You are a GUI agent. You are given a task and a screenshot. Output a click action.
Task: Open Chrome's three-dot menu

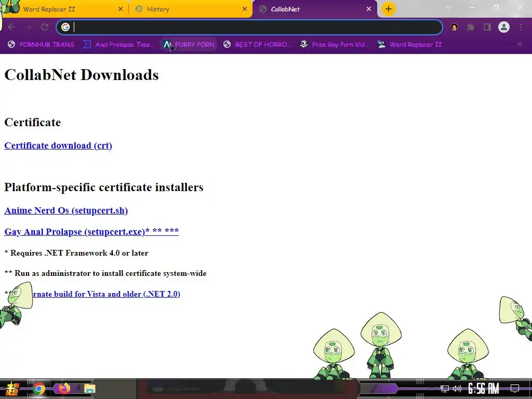(521, 27)
